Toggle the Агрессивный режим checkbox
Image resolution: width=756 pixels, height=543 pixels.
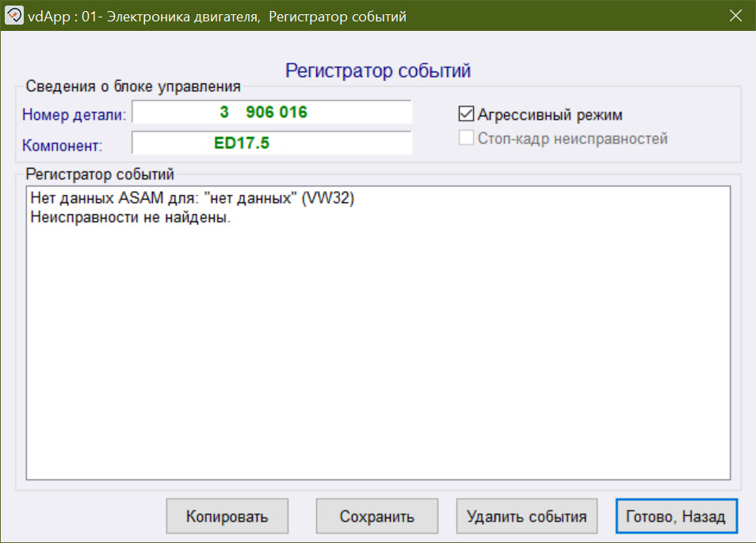point(466,114)
